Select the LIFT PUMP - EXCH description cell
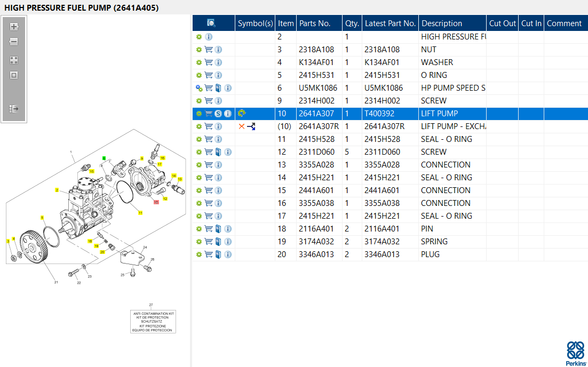 click(x=454, y=126)
